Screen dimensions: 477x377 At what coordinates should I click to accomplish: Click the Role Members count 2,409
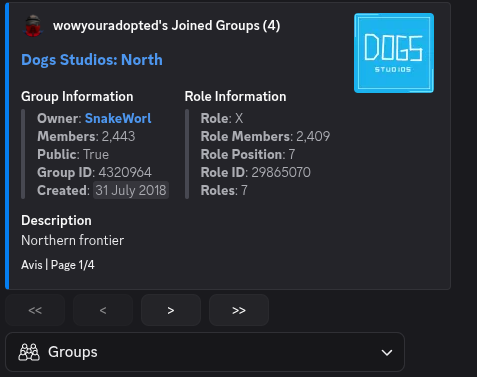tap(313, 136)
